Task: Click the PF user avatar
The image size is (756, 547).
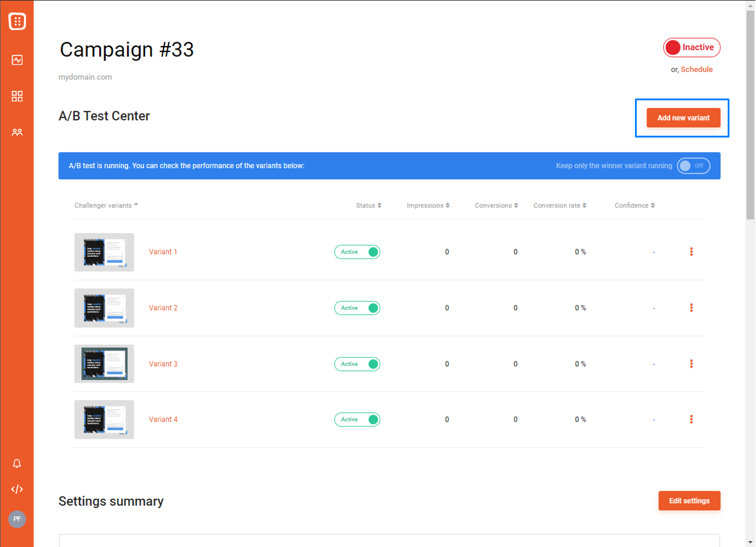Action: [17, 519]
